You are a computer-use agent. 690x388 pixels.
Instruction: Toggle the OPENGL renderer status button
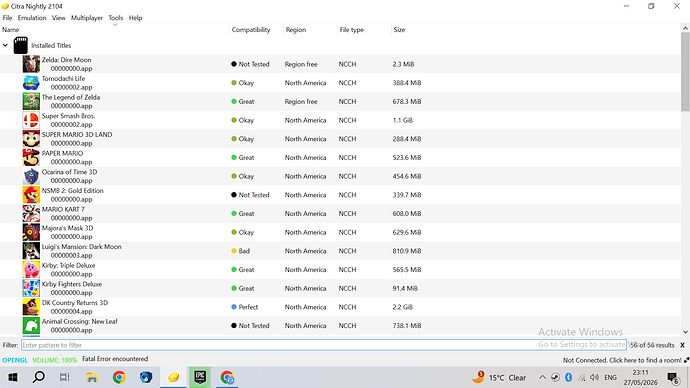[15, 360]
